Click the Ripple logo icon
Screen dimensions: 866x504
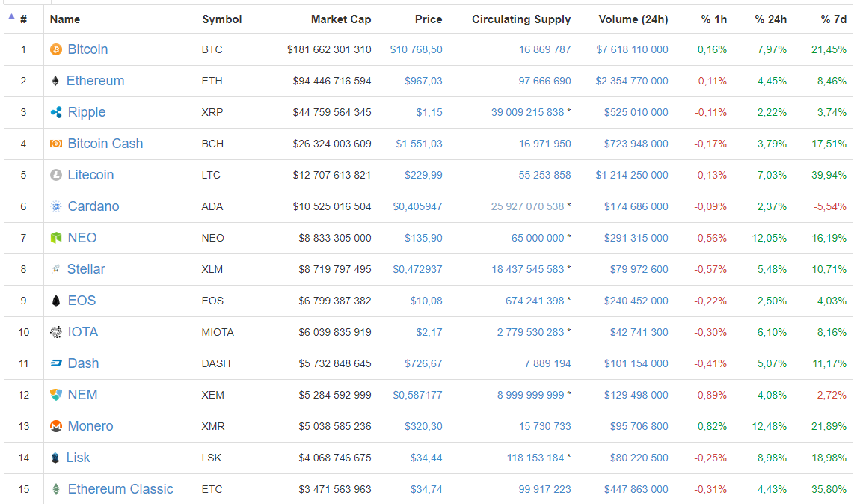(x=56, y=113)
